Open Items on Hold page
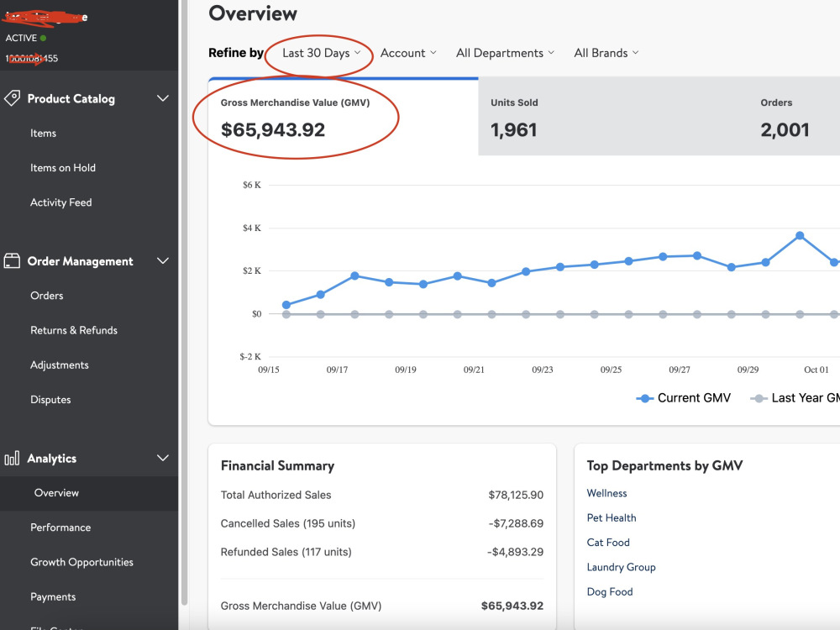The width and height of the screenshot is (840, 630). [x=63, y=168]
